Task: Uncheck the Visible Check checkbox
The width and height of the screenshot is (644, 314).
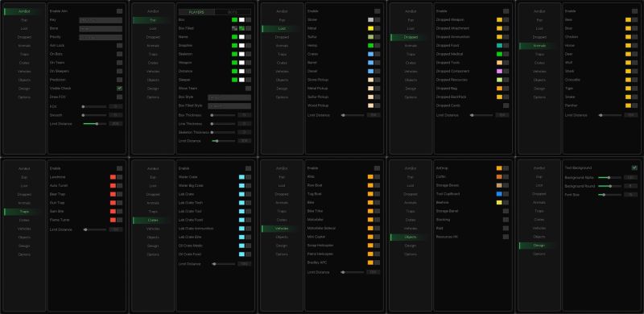Action: [x=119, y=89]
